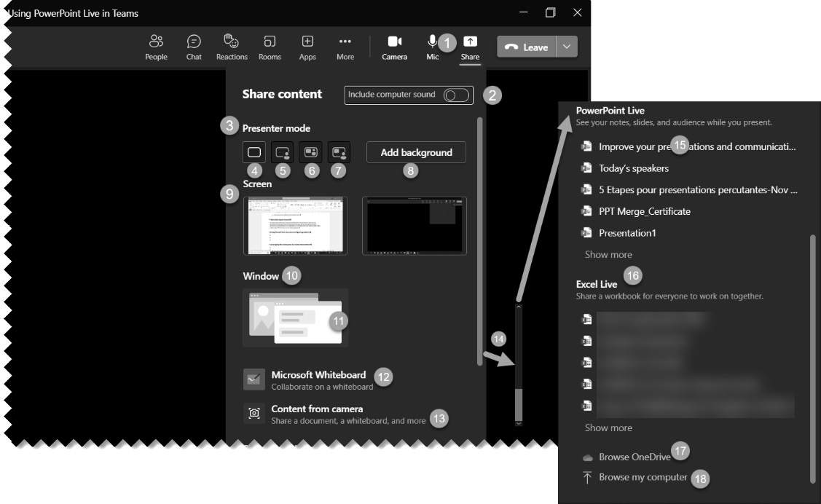Open Microsoft Whiteboard

pyautogui.click(x=309, y=380)
